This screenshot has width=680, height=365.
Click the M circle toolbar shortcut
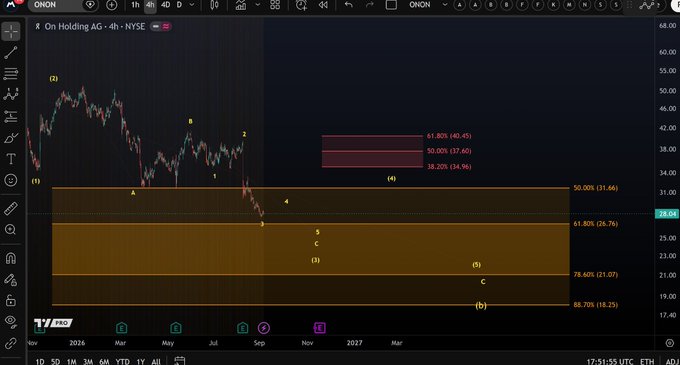click(569, 5)
